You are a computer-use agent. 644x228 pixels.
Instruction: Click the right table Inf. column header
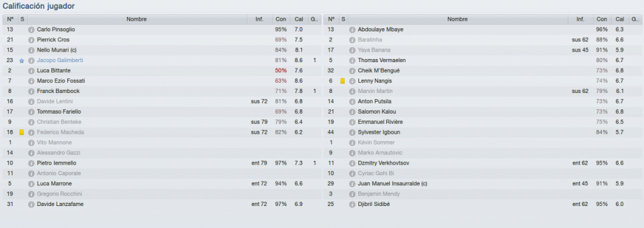tap(580, 19)
